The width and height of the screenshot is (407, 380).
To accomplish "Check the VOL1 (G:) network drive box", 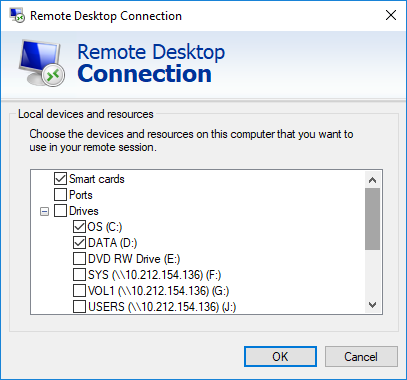I will tap(79, 291).
